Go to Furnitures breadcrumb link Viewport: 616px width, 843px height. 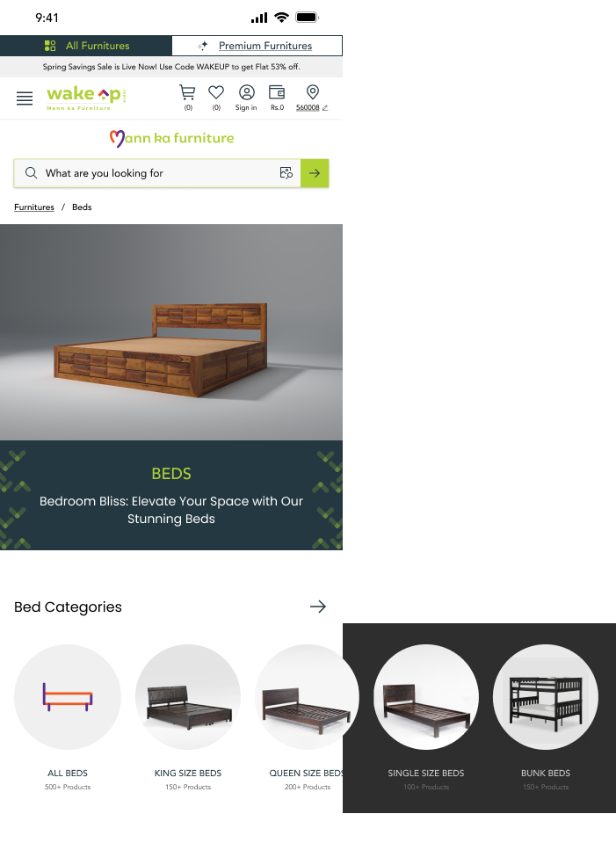click(34, 207)
